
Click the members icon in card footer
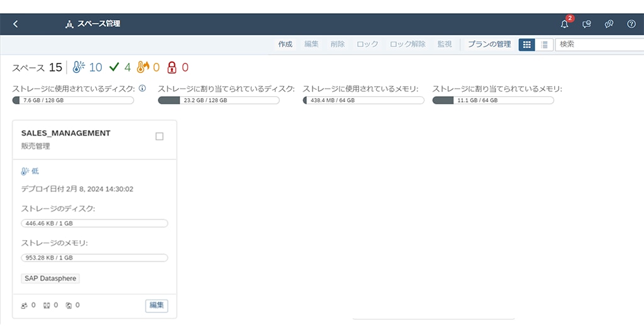25,305
